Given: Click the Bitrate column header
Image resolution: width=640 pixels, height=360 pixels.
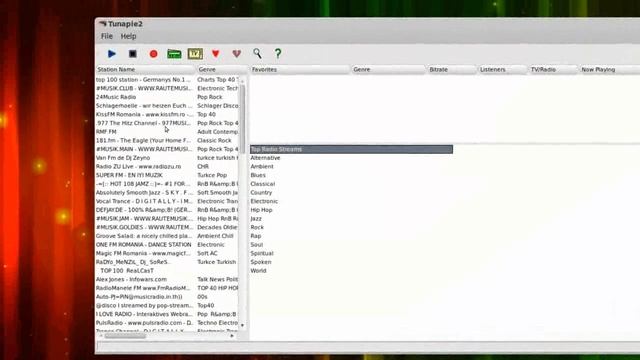Looking at the screenshot, I should [452, 69].
